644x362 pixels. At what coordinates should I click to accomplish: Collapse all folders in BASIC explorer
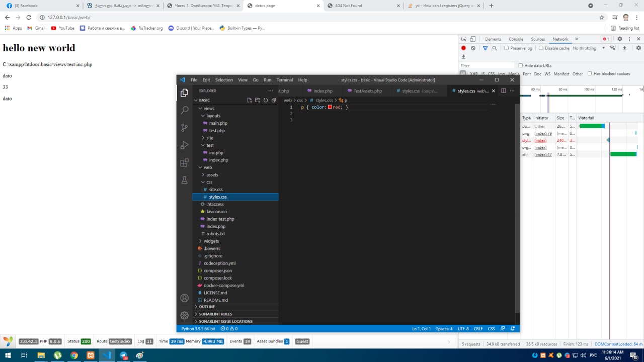pos(274,100)
